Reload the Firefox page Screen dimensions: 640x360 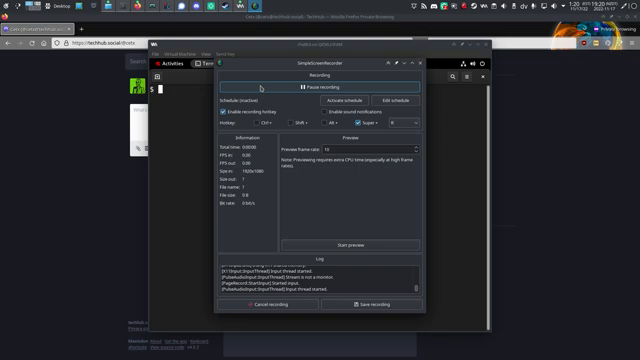point(32,43)
